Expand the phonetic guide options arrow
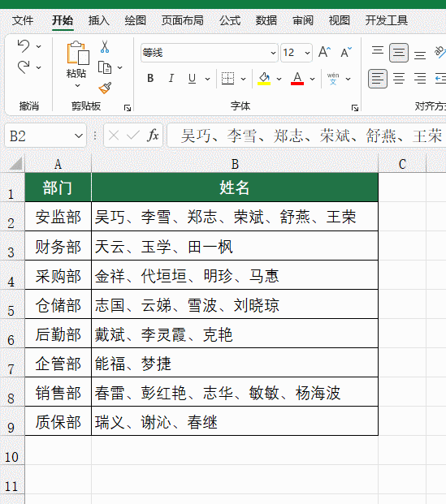The width and height of the screenshot is (446, 504). click(x=349, y=79)
